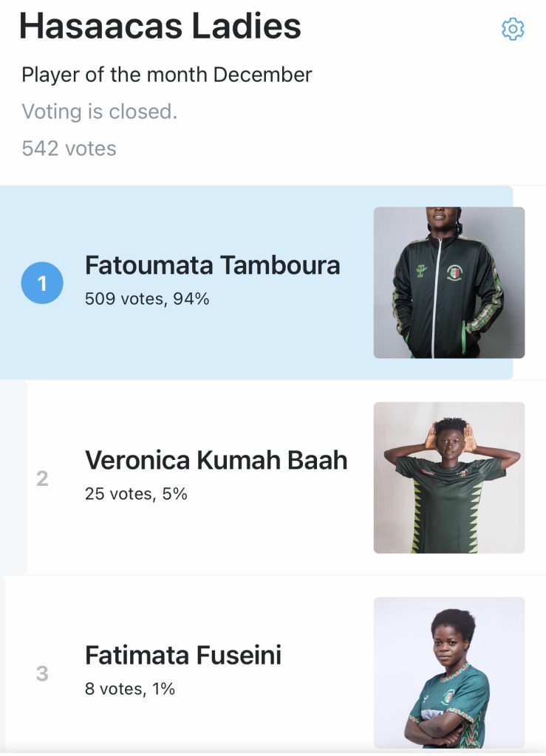The width and height of the screenshot is (546, 756).
Task: Open Fatimata Fuseini's photo thumbnail
Action: click(x=449, y=673)
